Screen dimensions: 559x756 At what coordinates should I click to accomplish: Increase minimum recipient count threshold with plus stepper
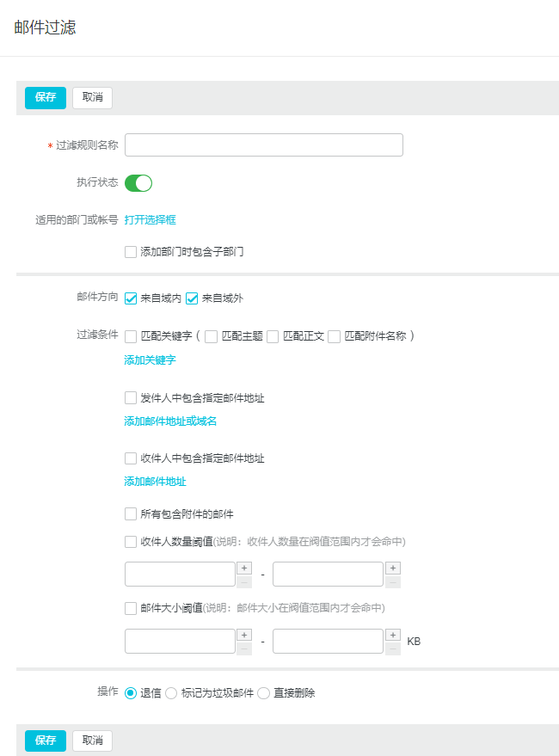(x=244, y=568)
